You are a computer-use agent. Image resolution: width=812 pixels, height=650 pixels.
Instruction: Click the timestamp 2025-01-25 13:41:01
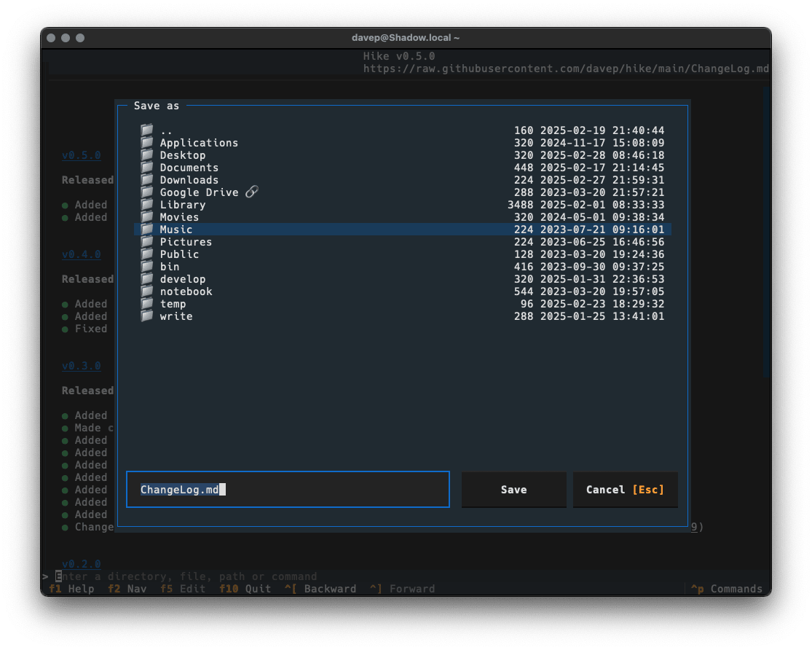(x=602, y=317)
